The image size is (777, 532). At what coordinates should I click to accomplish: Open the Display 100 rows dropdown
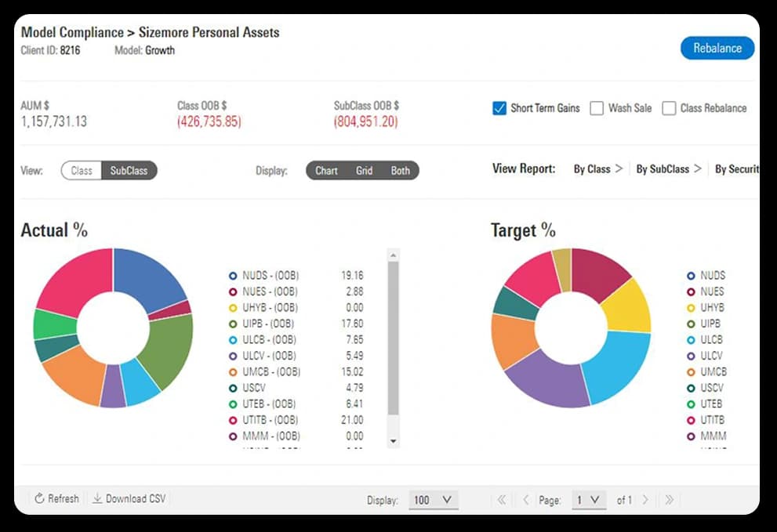pos(433,500)
